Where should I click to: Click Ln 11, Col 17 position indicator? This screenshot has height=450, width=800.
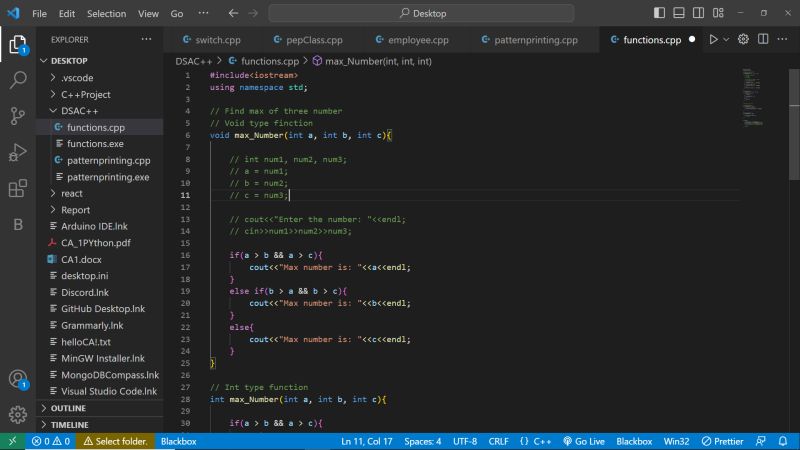tap(366, 441)
